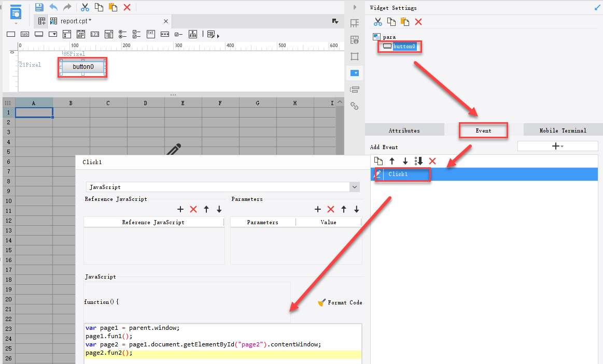Switch to the Event tab
This screenshot has height=364, width=603.
pos(483,130)
